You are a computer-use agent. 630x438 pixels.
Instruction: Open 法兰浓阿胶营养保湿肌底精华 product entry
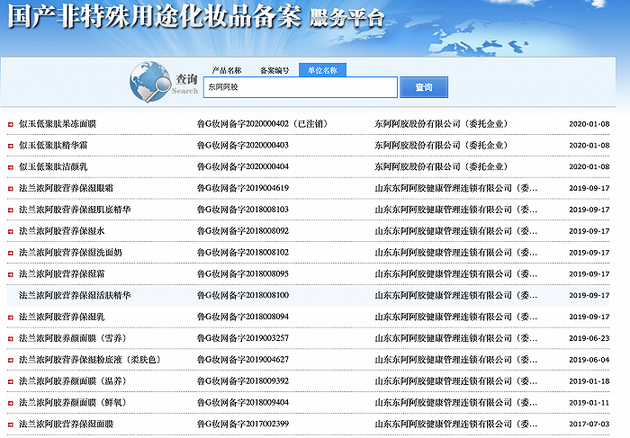(75, 210)
